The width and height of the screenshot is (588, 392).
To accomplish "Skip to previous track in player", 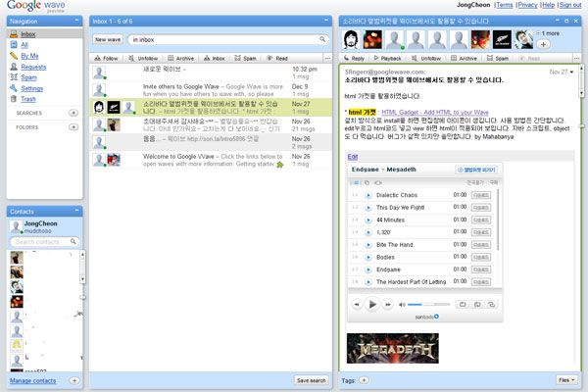I will point(357,304).
